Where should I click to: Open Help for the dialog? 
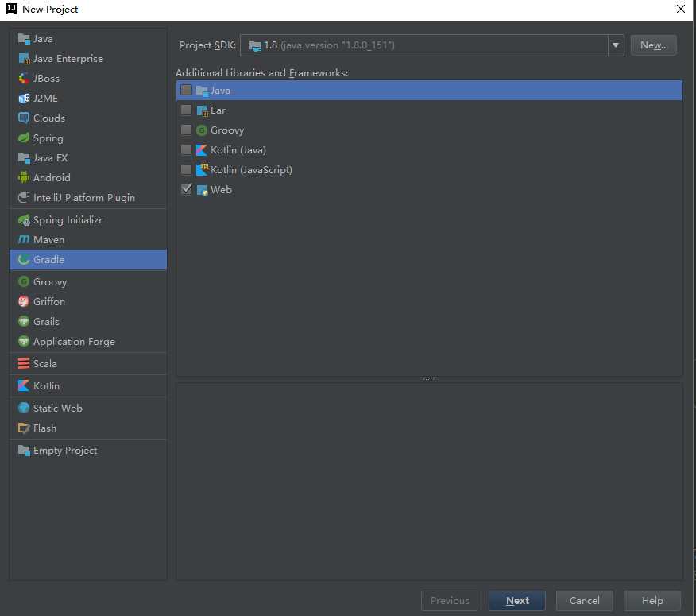[x=652, y=600]
